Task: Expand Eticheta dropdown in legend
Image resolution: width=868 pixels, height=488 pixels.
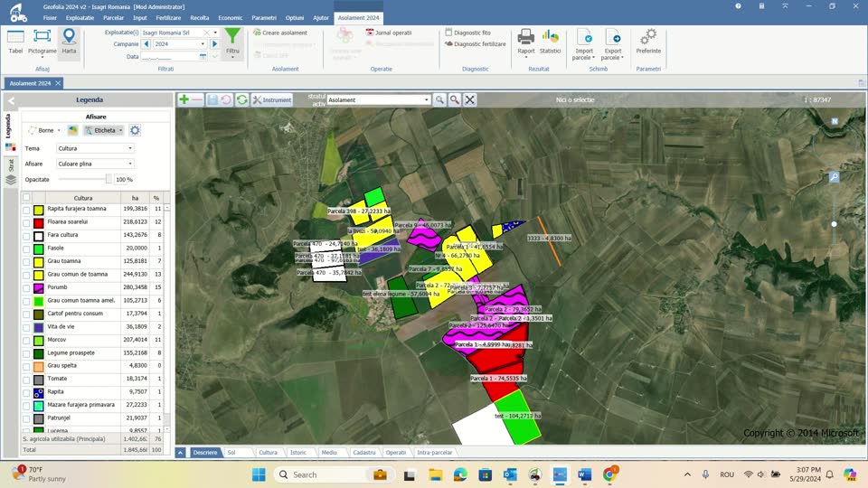Action: tap(120, 130)
